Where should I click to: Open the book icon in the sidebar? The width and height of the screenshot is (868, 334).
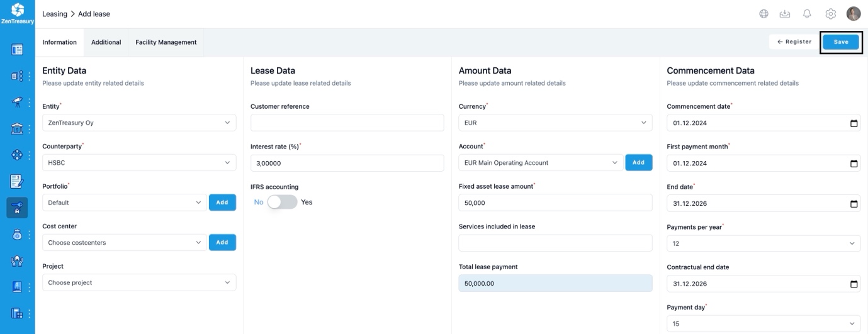point(18,287)
